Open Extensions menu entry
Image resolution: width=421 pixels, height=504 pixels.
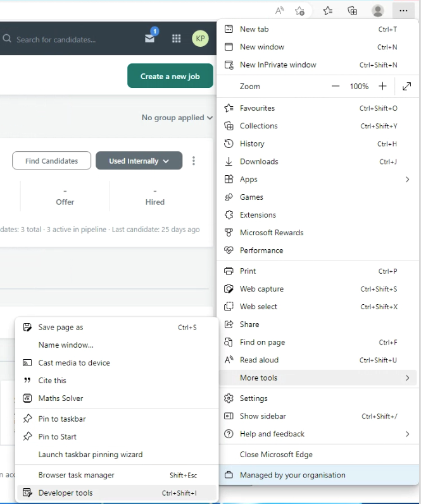pyautogui.click(x=318, y=215)
